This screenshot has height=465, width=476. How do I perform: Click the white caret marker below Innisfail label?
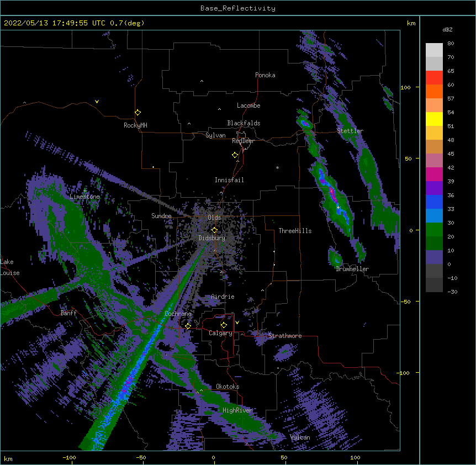point(221,193)
